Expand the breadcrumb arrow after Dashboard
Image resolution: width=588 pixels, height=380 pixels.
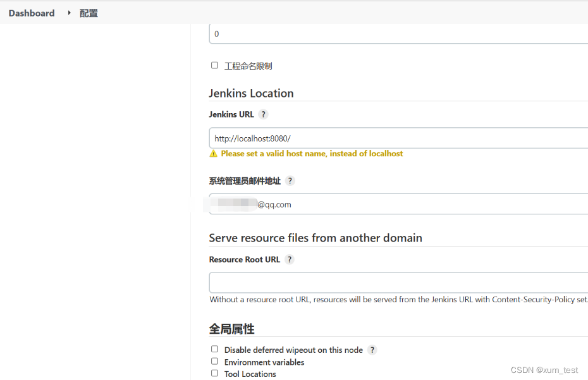point(69,13)
